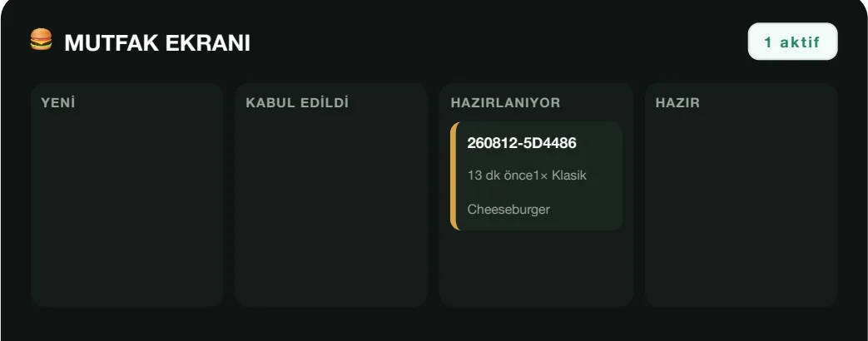Click the word aktif in the badge
The width and height of the screenshot is (868, 341).
[x=800, y=42]
